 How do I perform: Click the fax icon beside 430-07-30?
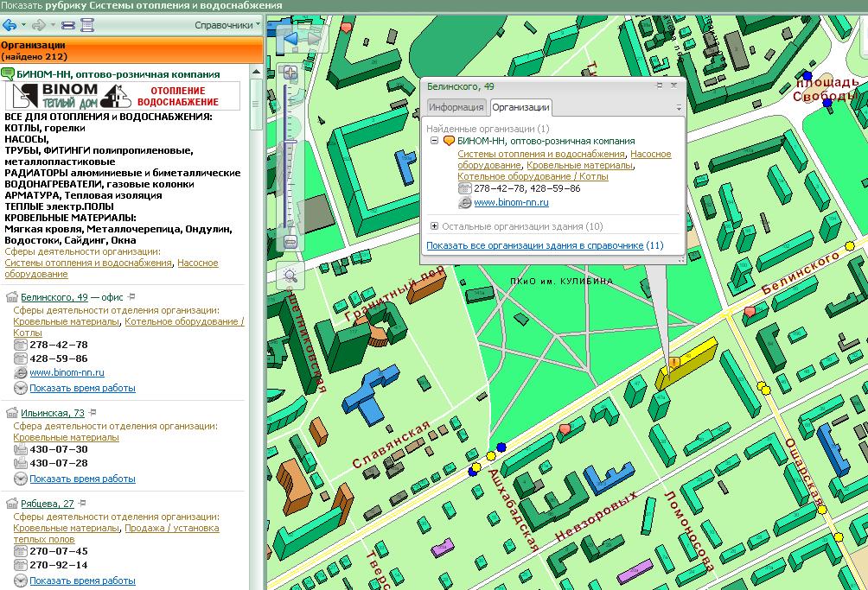point(20,449)
